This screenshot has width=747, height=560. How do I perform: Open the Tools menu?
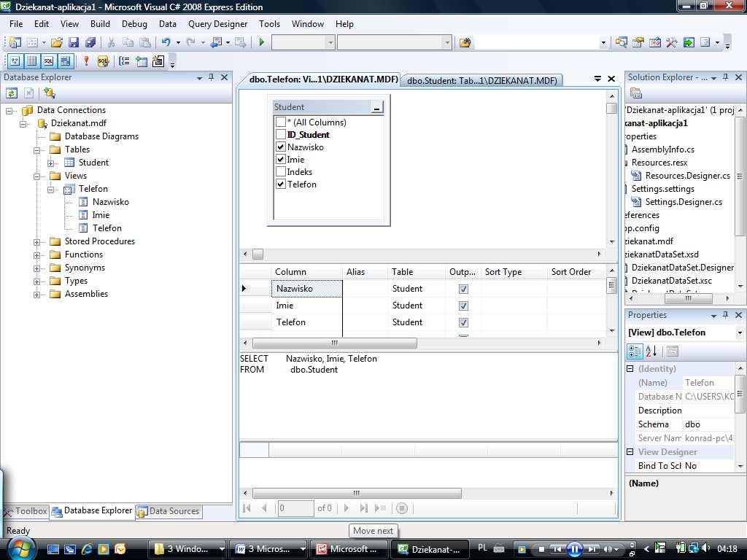pyautogui.click(x=269, y=24)
